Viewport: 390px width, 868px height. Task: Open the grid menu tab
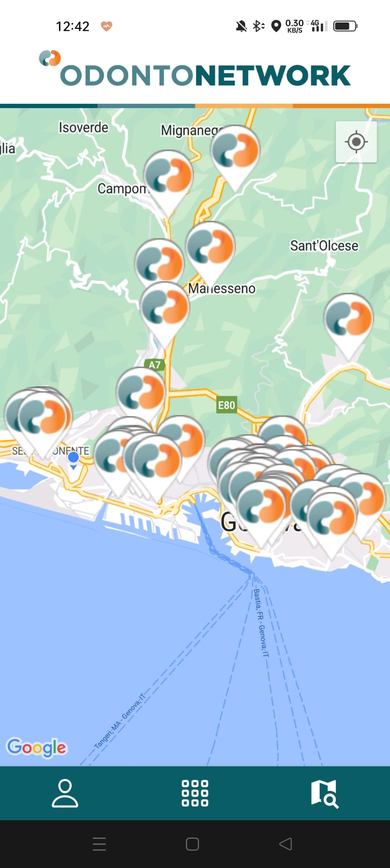pyautogui.click(x=195, y=793)
